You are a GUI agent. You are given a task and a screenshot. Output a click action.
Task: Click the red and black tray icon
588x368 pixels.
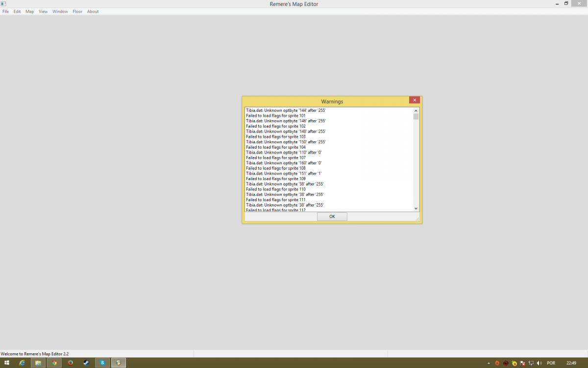coord(506,363)
